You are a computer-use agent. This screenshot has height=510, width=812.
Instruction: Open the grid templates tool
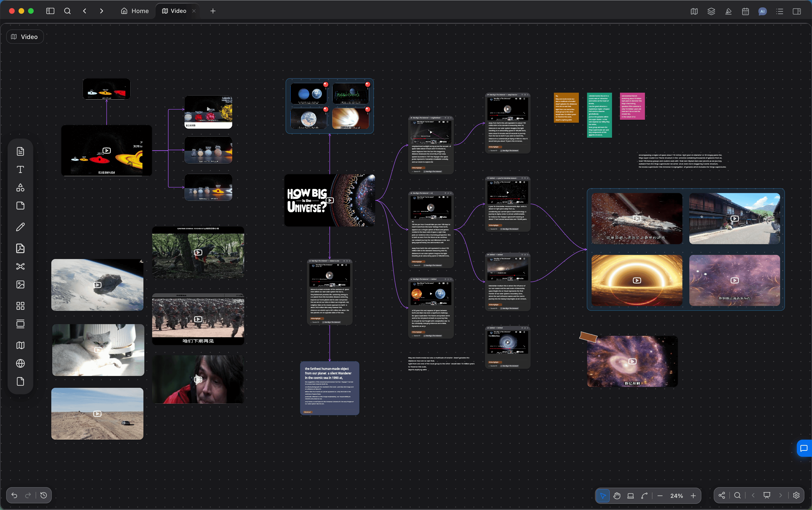click(20, 306)
